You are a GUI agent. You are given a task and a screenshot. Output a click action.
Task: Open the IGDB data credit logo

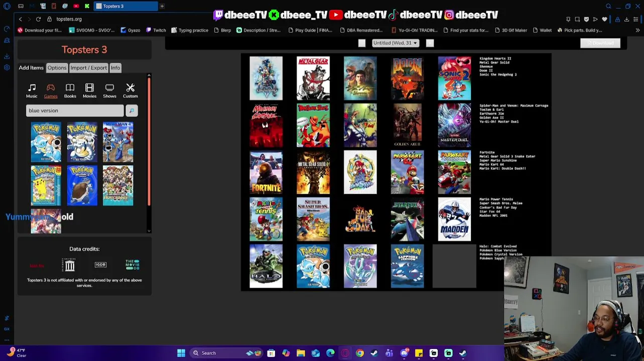pos(100,265)
